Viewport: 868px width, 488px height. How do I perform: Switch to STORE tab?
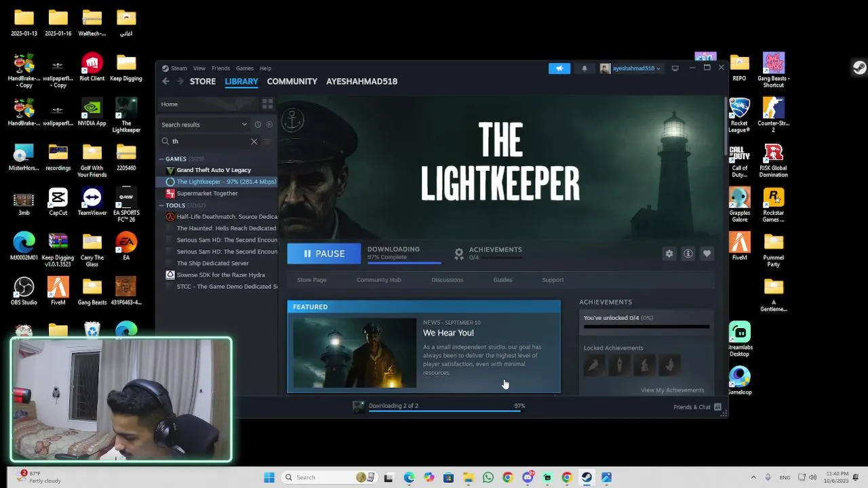pos(203,81)
